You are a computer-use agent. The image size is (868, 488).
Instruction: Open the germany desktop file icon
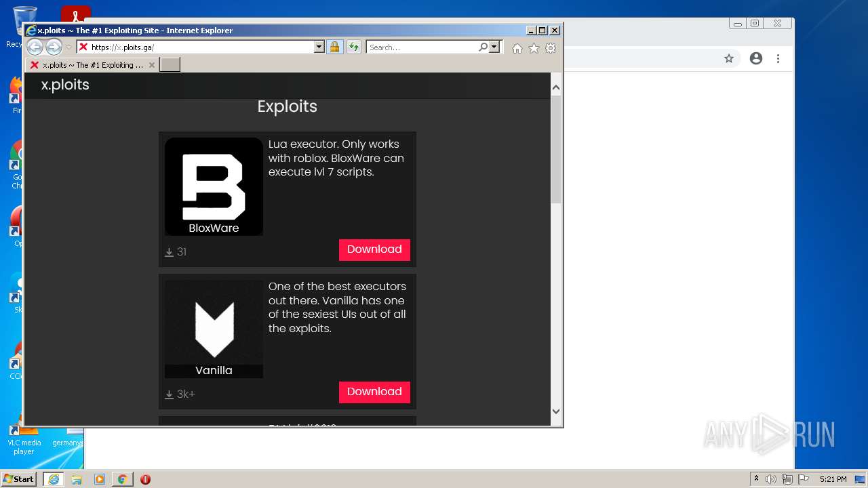(68, 437)
